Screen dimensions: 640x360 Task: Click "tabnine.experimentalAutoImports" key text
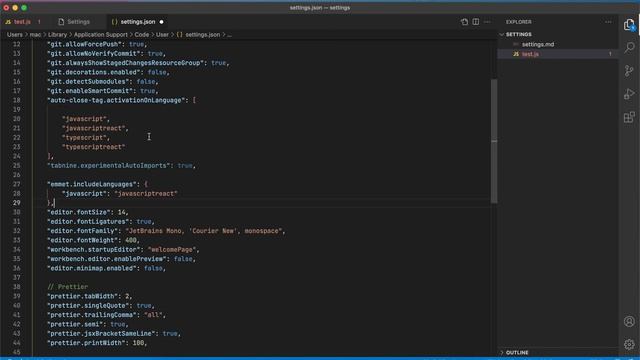(x=109, y=166)
